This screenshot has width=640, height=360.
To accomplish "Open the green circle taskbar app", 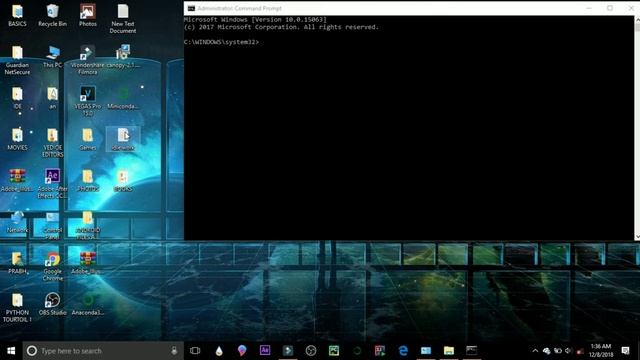I will (x=357, y=351).
